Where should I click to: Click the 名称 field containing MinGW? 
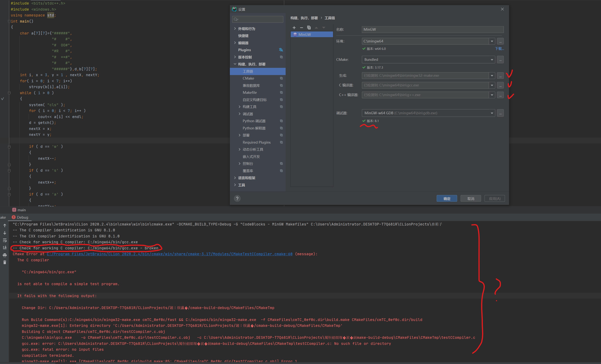(x=432, y=30)
